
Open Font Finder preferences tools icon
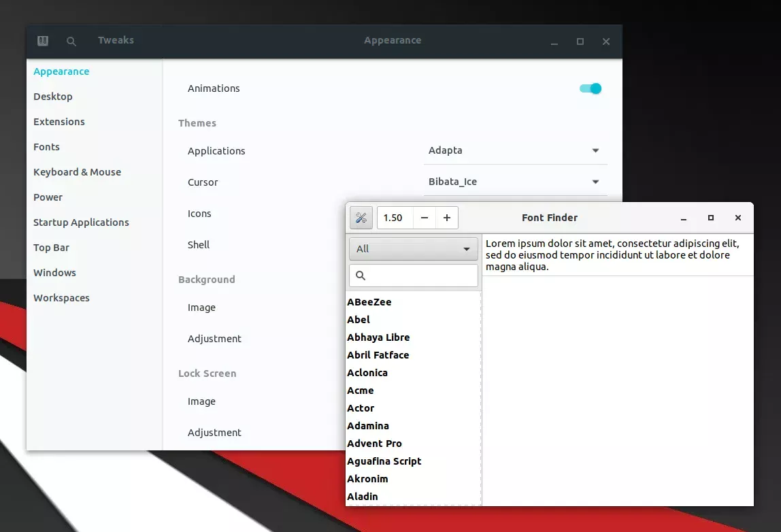361,218
